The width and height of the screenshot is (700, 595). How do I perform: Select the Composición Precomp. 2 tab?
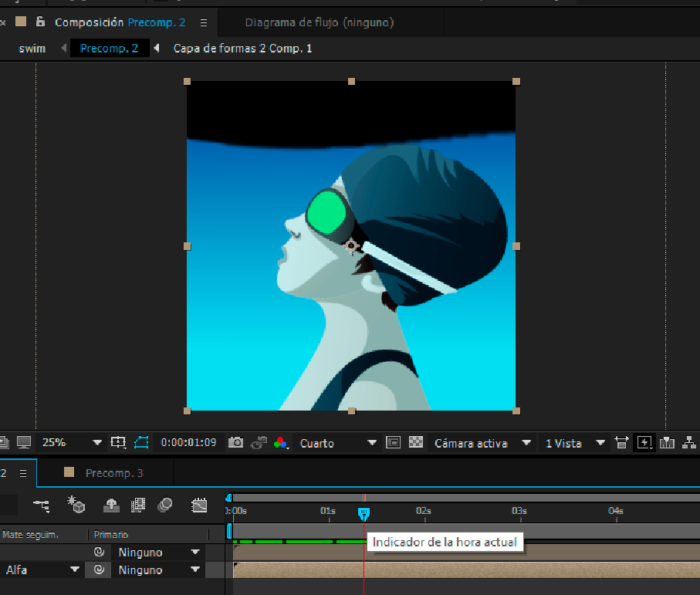coord(120,22)
